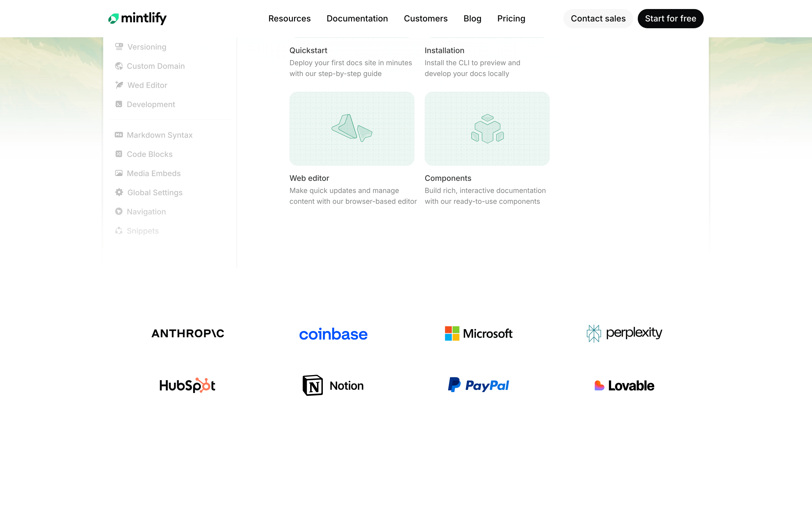Click the Custom Domain globe icon
812x508 pixels.
click(x=119, y=66)
